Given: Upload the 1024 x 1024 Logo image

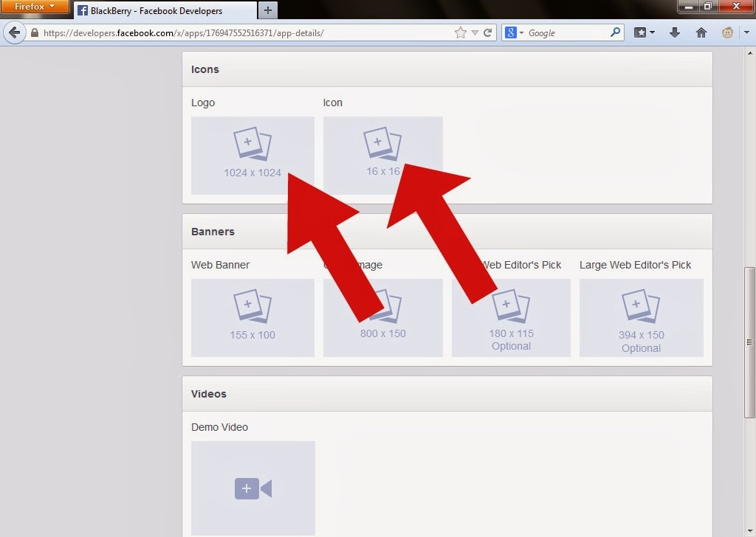Looking at the screenshot, I should (252, 155).
